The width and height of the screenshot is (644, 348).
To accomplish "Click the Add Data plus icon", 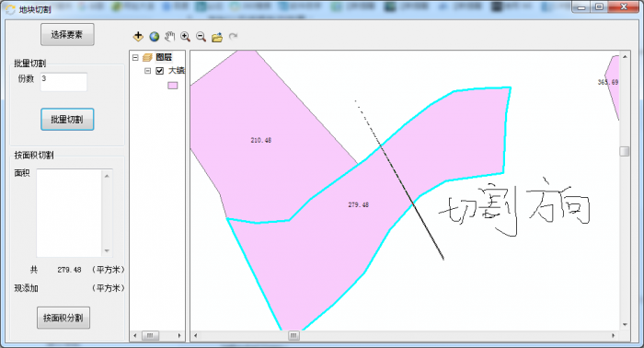I will pos(138,37).
